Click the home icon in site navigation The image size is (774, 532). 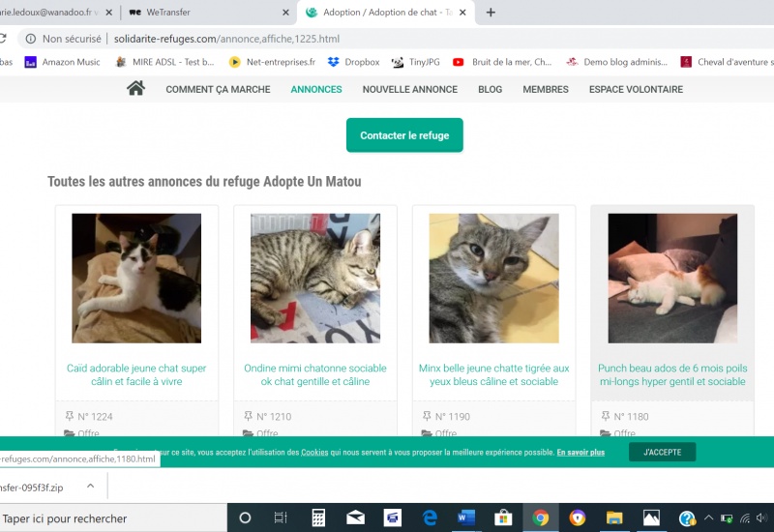(x=135, y=89)
